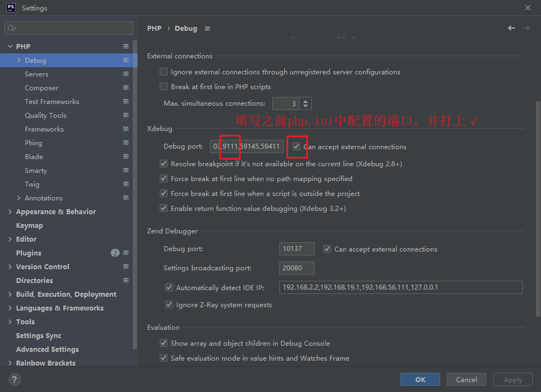
Task: Click project-level icon on Debug row
Action: coord(126,61)
